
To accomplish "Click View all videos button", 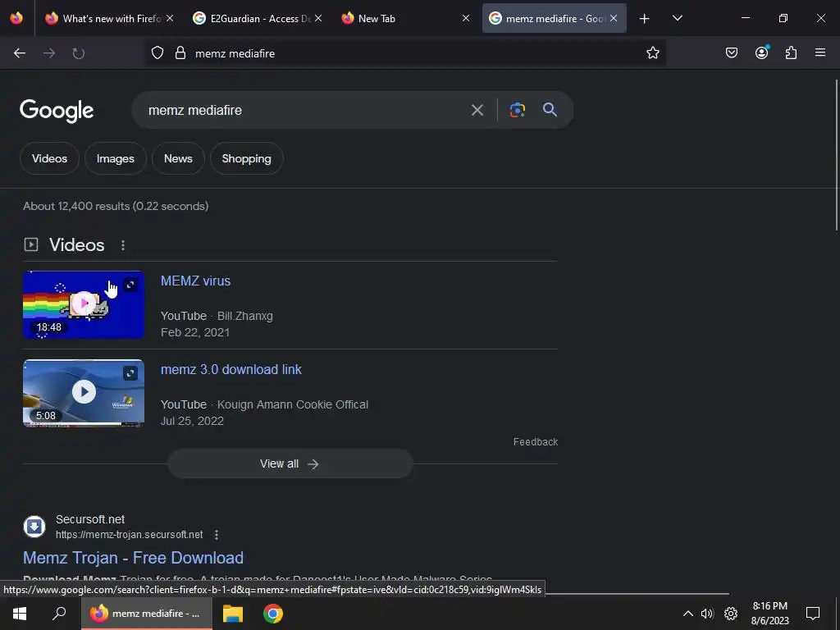I will [290, 464].
